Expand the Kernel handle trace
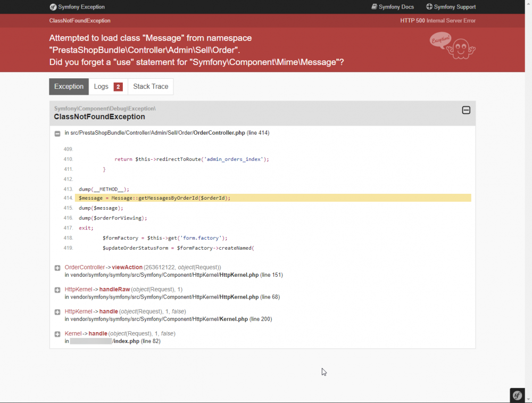Image resolution: width=532 pixels, height=403 pixels. [57, 334]
